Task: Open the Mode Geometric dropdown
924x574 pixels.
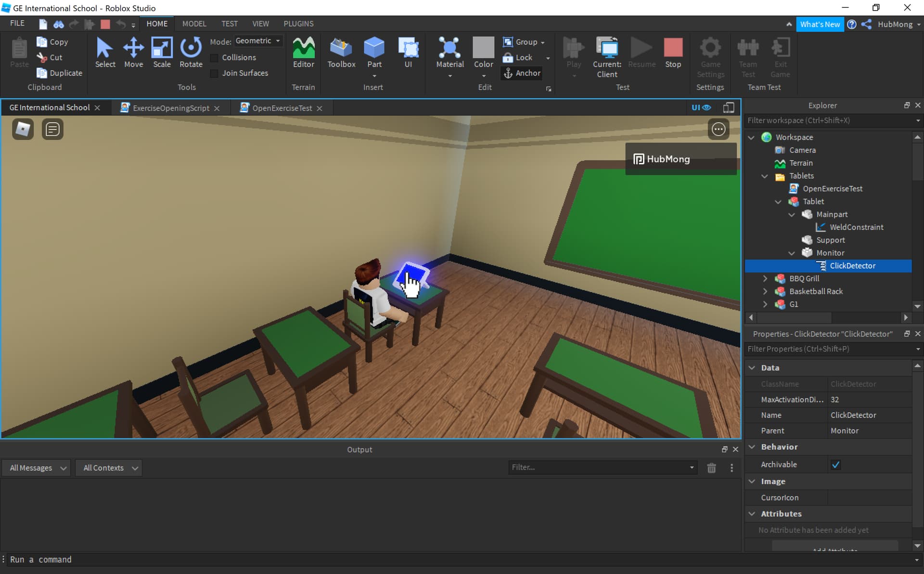Action: pyautogui.click(x=258, y=41)
